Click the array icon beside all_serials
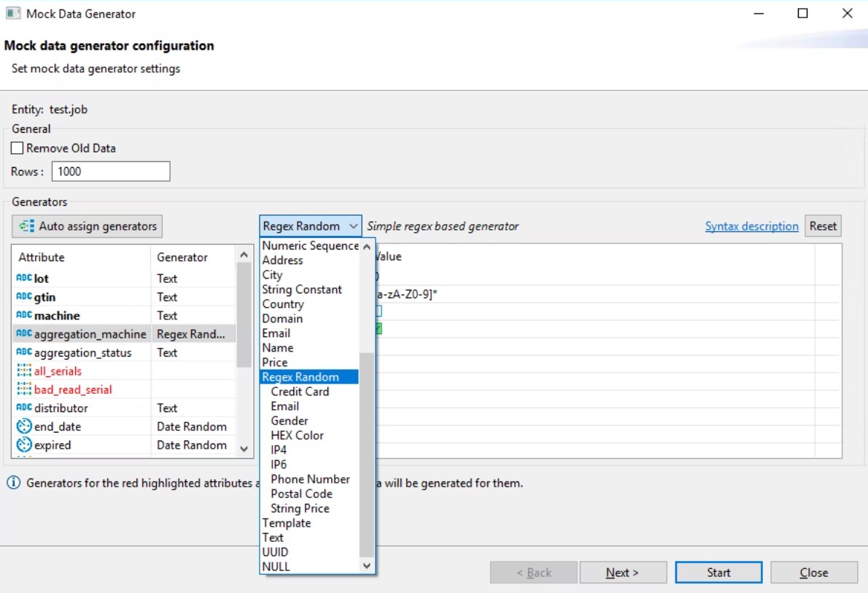 (23, 371)
